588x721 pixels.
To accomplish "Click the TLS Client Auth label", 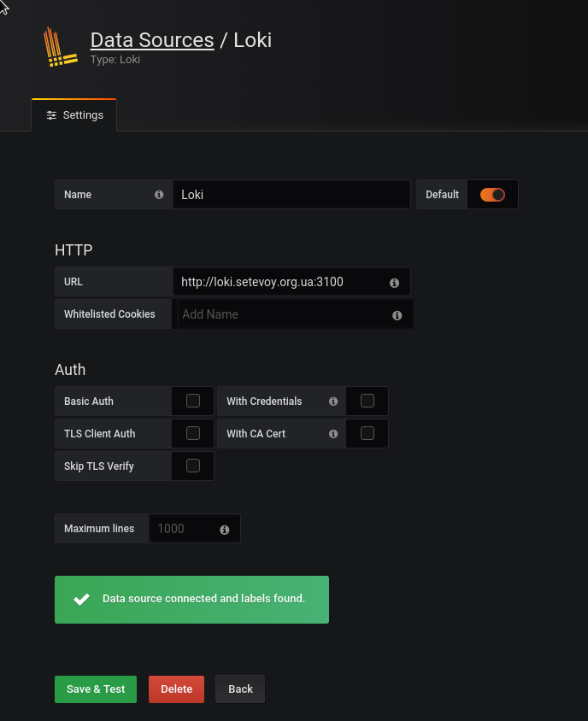I will coord(100,434).
